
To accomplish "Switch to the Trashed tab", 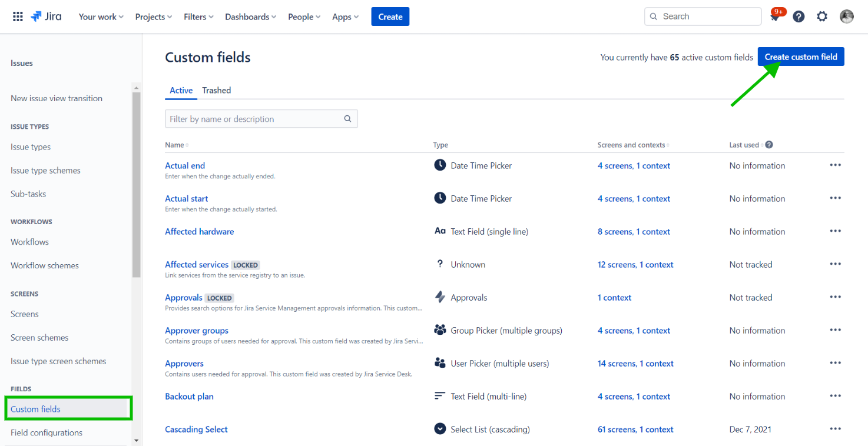I will pyautogui.click(x=216, y=90).
